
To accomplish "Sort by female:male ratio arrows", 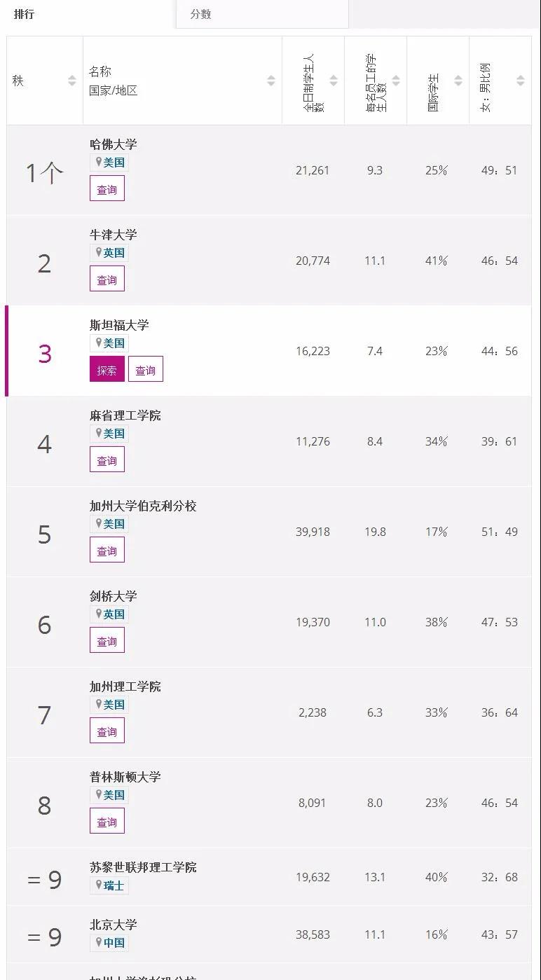I will [521, 81].
